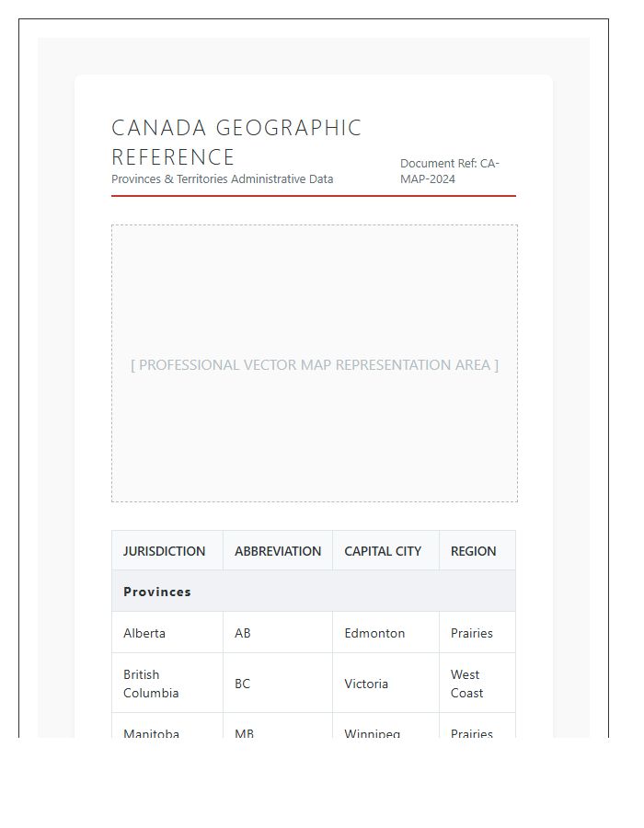Click the AB abbreviation cell
This screenshot has width=644, height=828.
tap(278, 633)
